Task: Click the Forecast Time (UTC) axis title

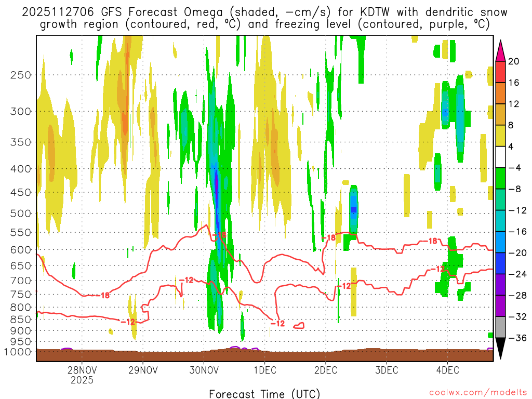Action: tap(264, 394)
